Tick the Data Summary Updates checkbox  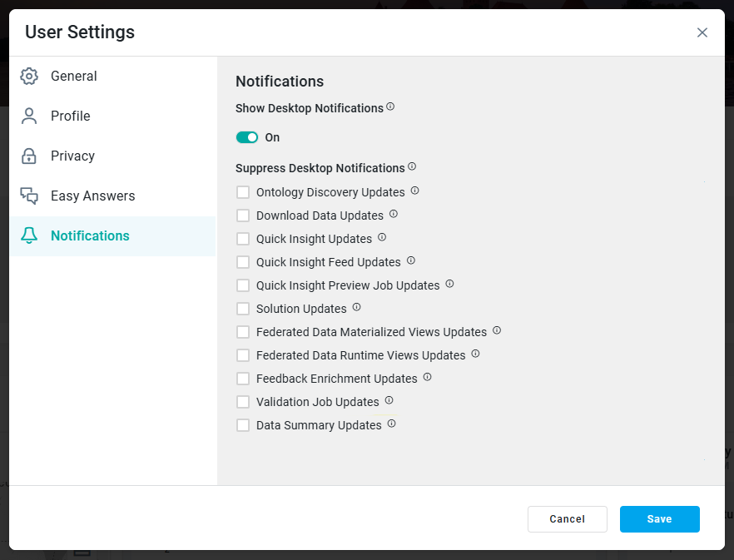pos(243,425)
